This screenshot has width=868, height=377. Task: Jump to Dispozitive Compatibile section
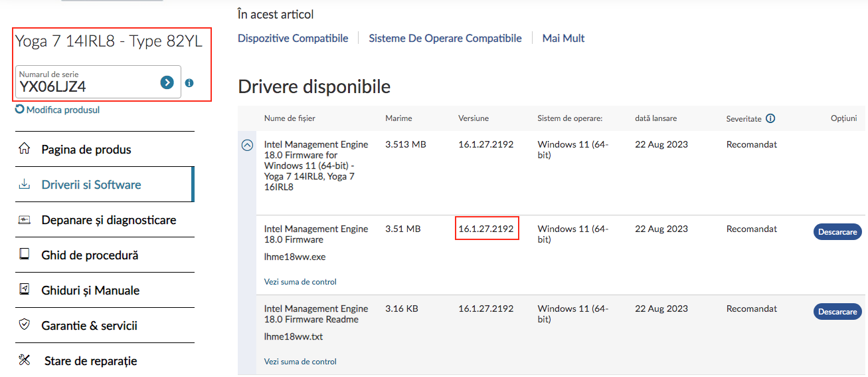pos(293,39)
